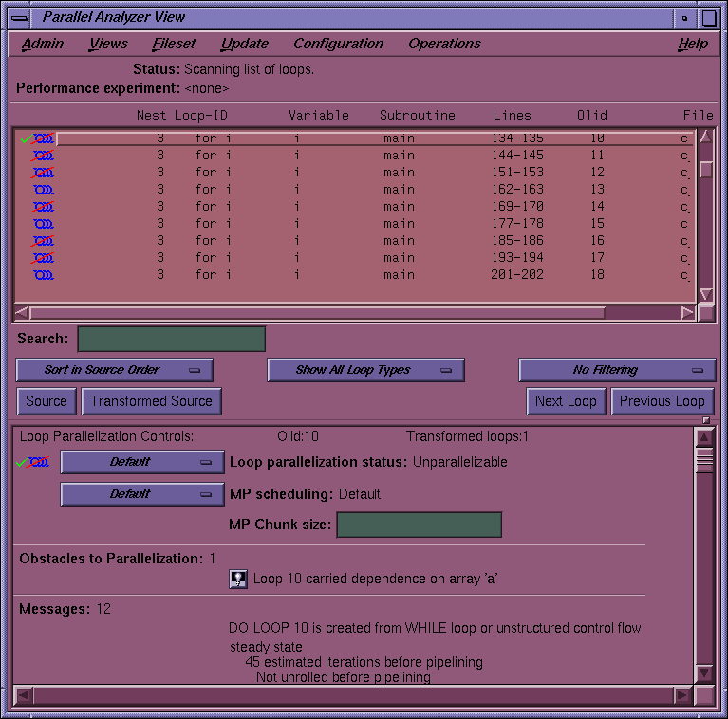
Task: Click the Source button
Action: [x=47, y=401]
